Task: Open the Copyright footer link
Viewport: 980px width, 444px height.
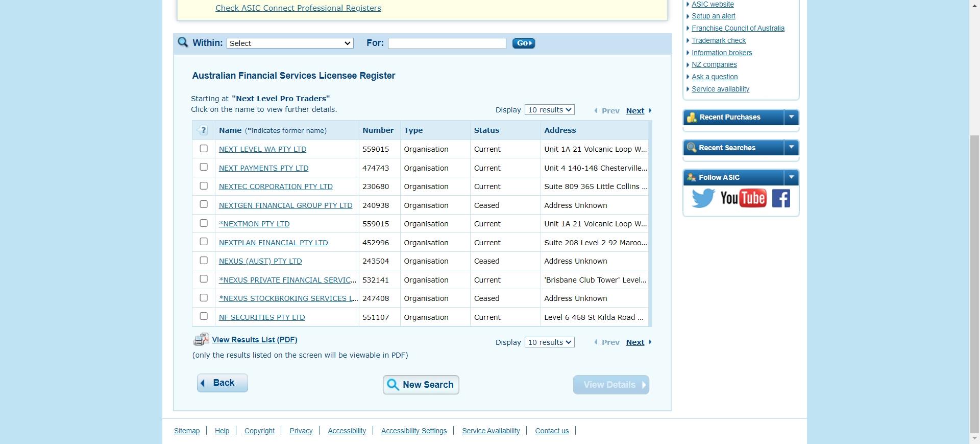Action: (x=259, y=431)
